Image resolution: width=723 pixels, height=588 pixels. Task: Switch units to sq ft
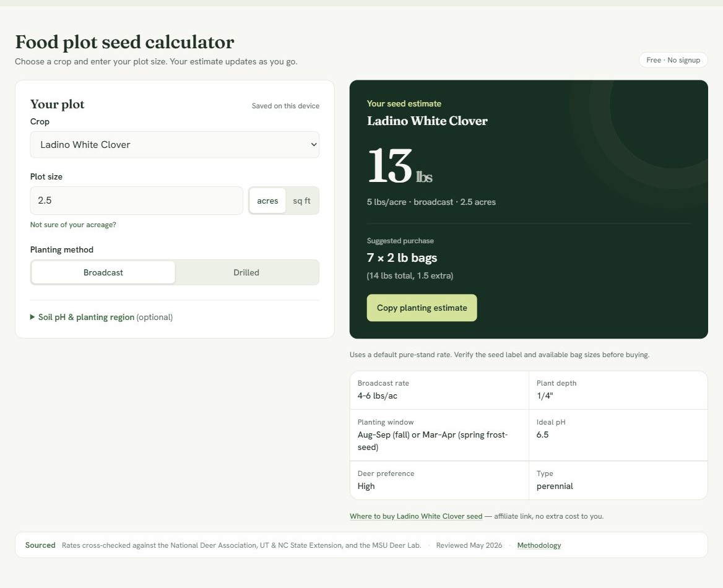[x=301, y=201]
